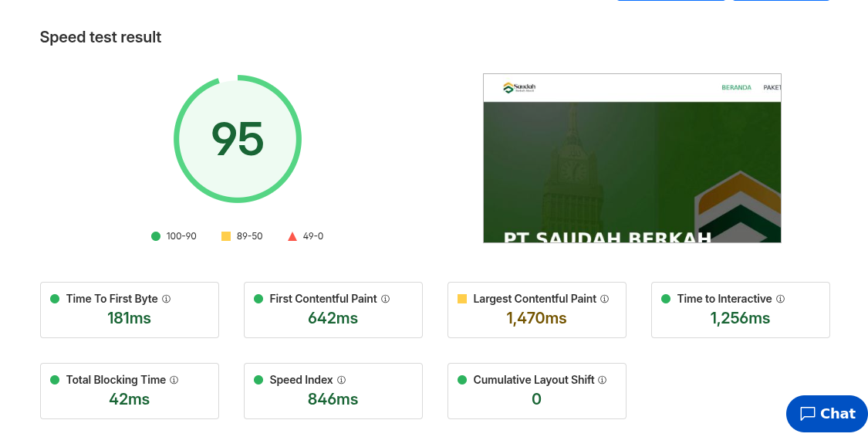Click the Saudah logo in the preview
868x437 pixels.
pyautogui.click(x=519, y=87)
